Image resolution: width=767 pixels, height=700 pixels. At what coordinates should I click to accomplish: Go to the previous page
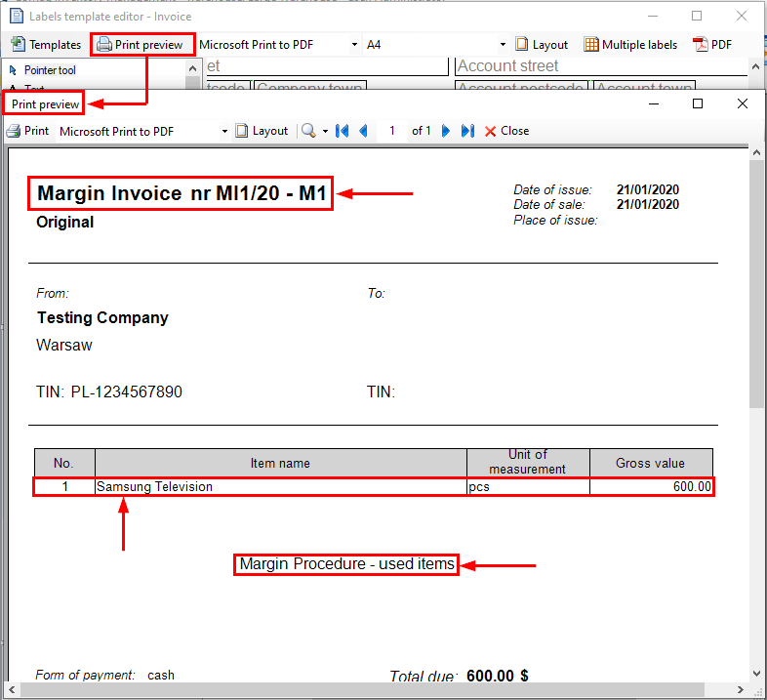pos(363,131)
